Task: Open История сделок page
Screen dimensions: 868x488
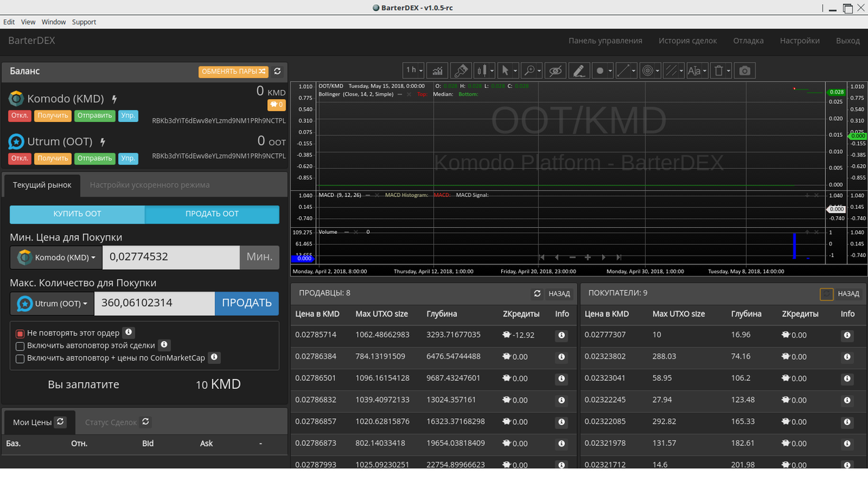Action: (x=688, y=41)
